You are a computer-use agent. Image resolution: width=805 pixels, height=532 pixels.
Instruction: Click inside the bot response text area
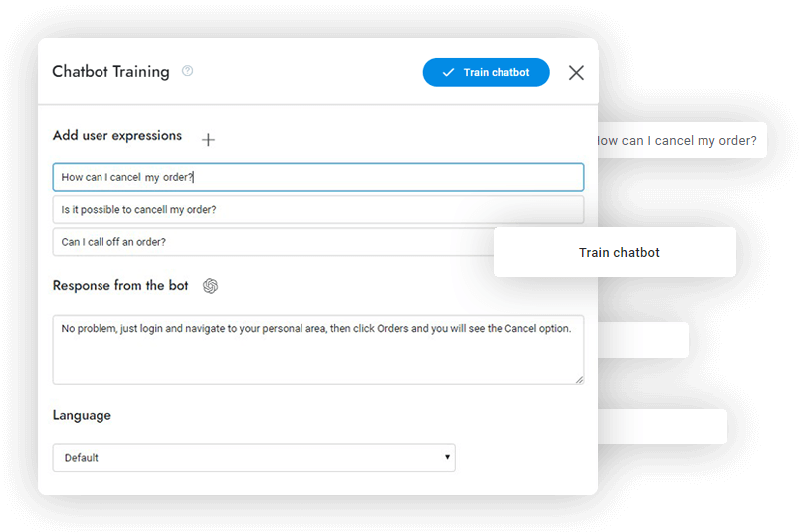317,354
